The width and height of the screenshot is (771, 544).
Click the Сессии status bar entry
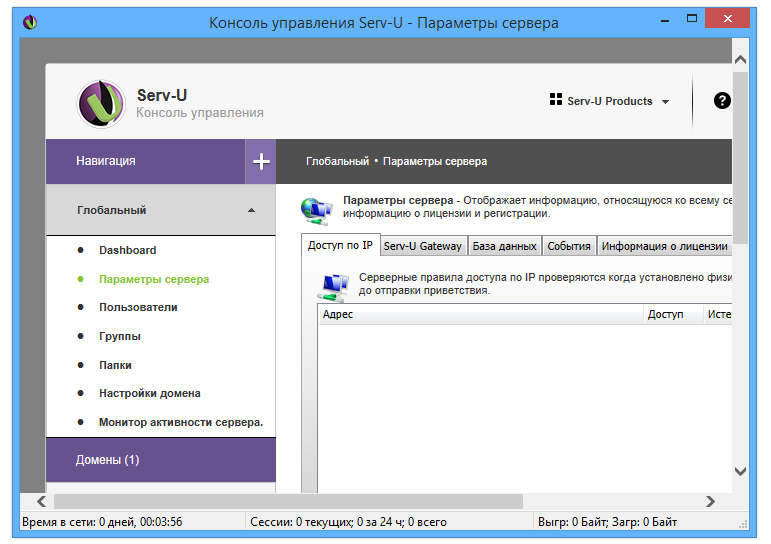click(348, 522)
